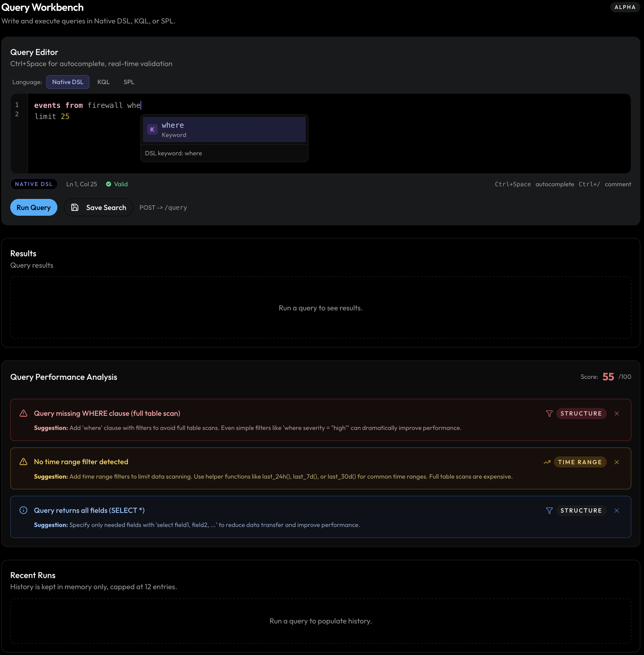The image size is (644, 655).
Task: Switch language to KQL
Action: pyautogui.click(x=104, y=82)
